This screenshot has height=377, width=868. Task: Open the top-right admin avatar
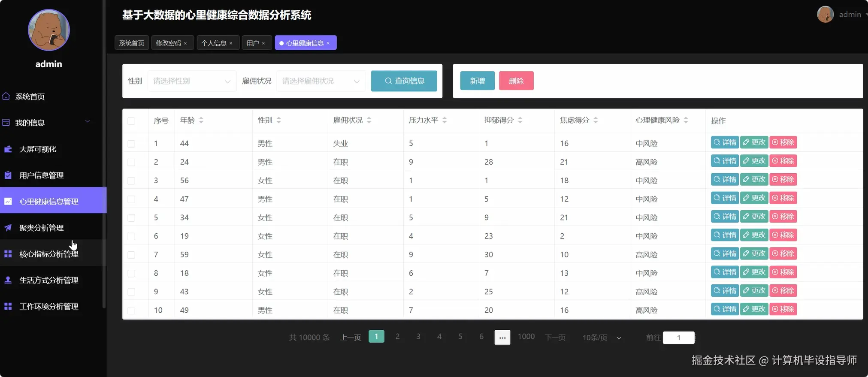coord(825,14)
